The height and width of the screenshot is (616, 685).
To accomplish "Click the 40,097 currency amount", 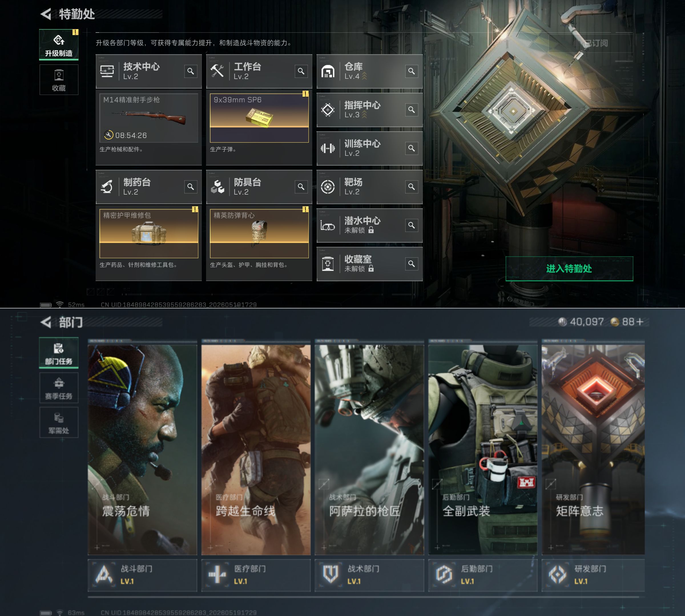I will pos(587,322).
